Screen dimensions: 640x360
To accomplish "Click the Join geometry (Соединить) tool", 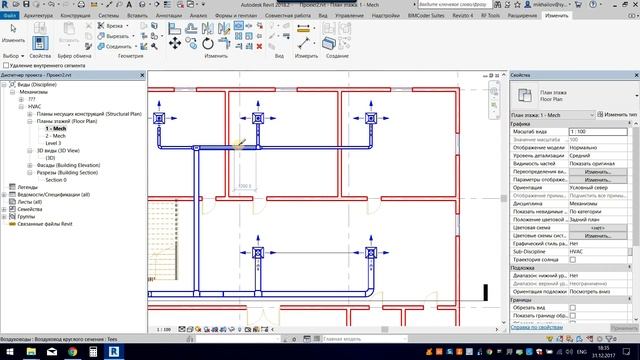I will [116, 47].
